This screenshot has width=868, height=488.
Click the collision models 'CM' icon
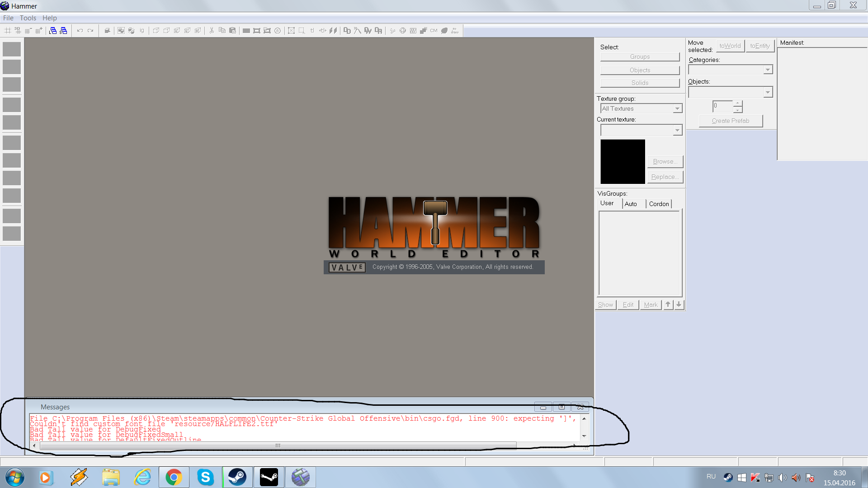pos(434,31)
